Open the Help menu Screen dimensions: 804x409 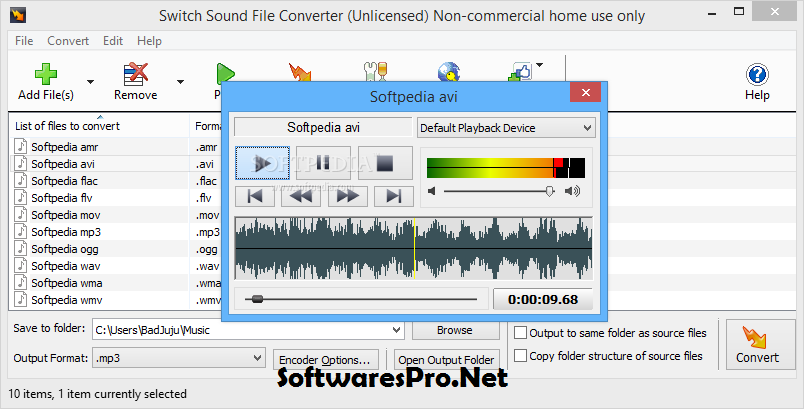[149, 40]
